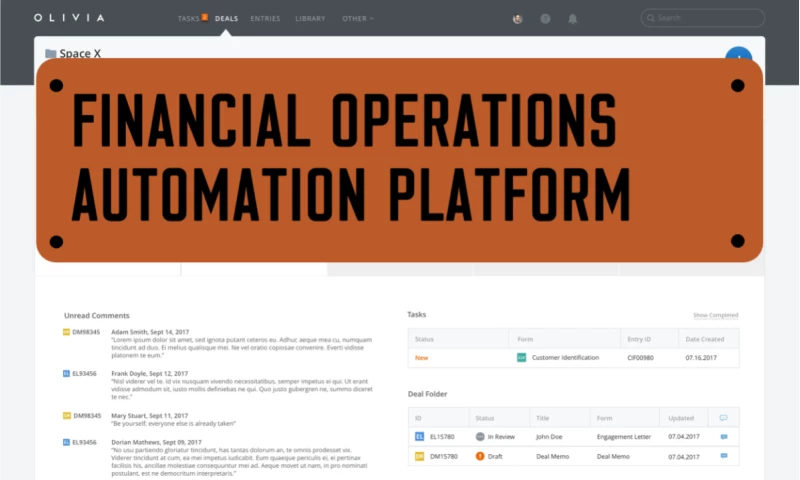Viewport: 800px width, 480px height.
Task: Click the comments column header icon
Action: [x=723, y=418]
